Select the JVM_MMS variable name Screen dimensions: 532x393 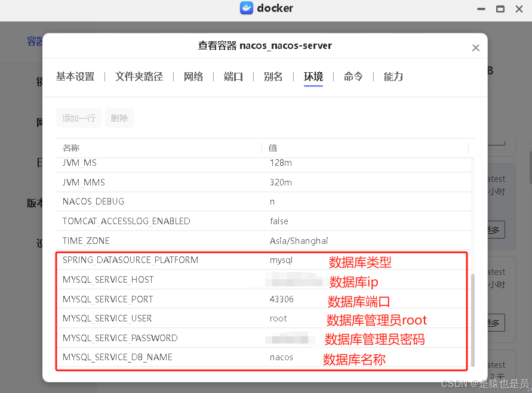84,182
